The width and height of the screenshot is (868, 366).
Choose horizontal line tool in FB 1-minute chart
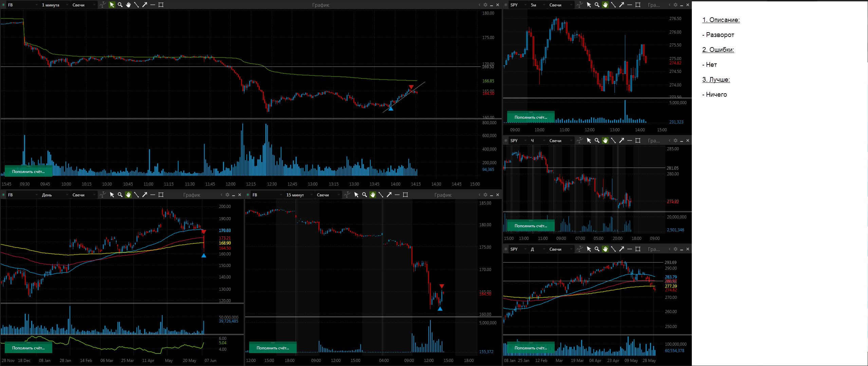pos(152,5)
